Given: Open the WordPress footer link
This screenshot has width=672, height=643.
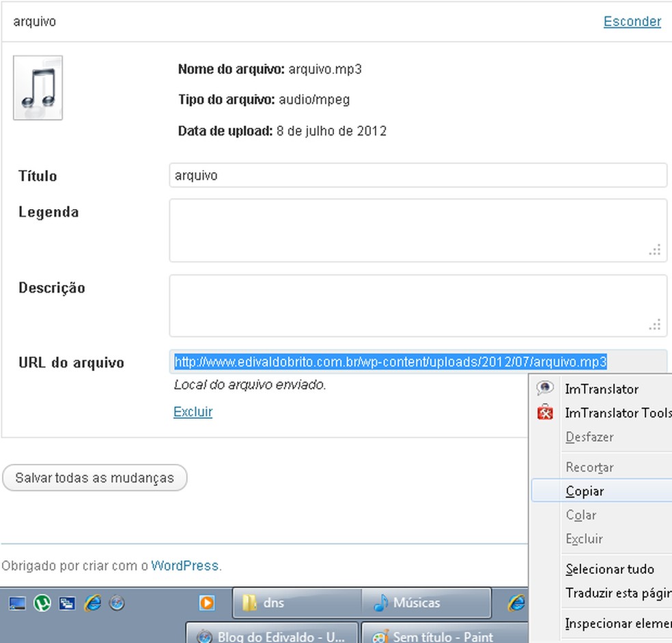Looking at the screenshot, I should (x=184, y=566).
